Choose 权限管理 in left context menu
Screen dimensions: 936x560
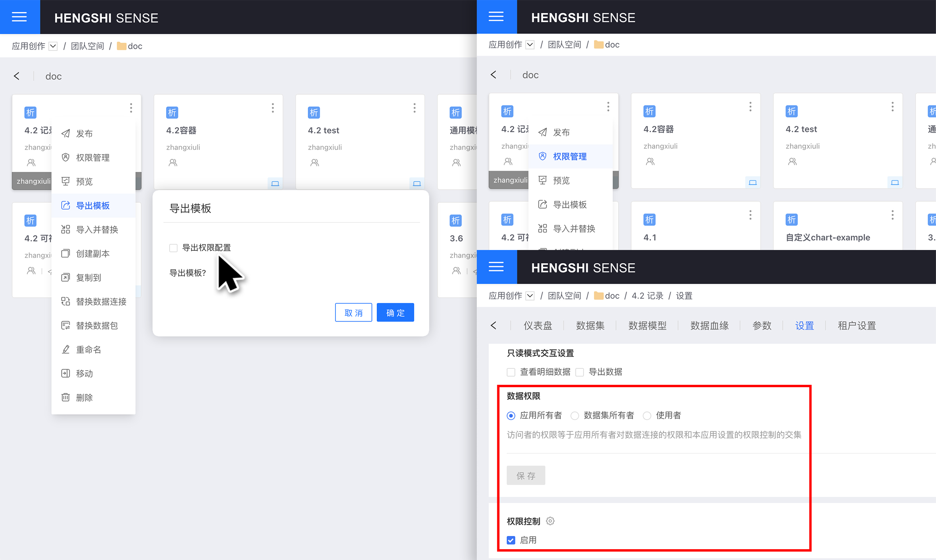tap(93, 158)
